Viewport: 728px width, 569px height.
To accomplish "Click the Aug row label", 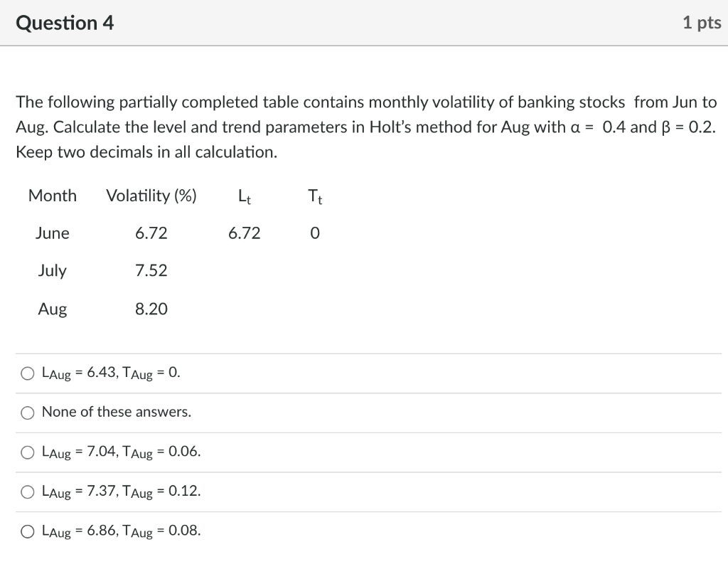I will tap(53, 309).
